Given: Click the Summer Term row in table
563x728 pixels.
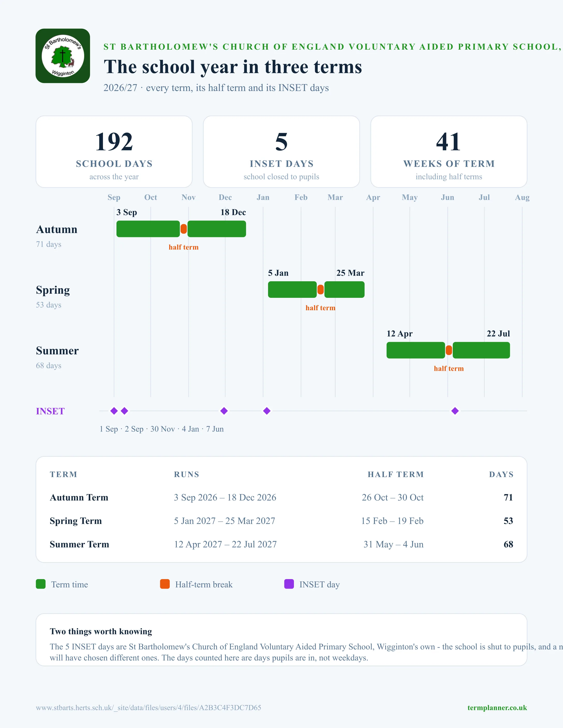Looking at the screenshot, I should 281,544.
